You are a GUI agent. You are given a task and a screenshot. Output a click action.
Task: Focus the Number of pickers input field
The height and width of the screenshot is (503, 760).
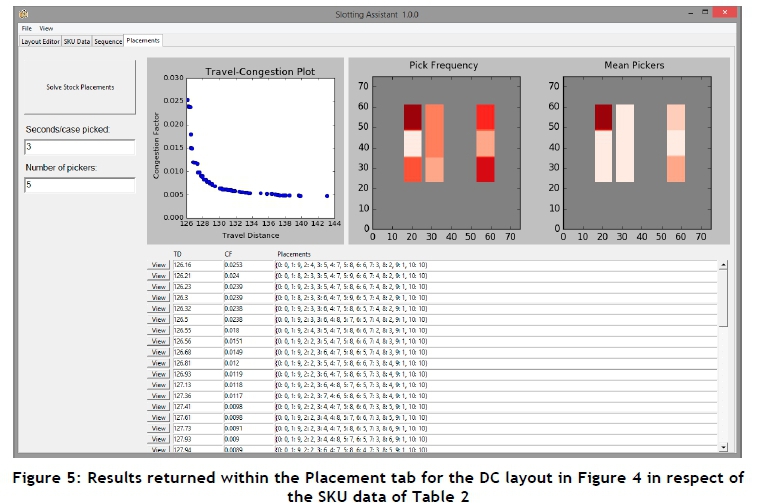(80, 185)
